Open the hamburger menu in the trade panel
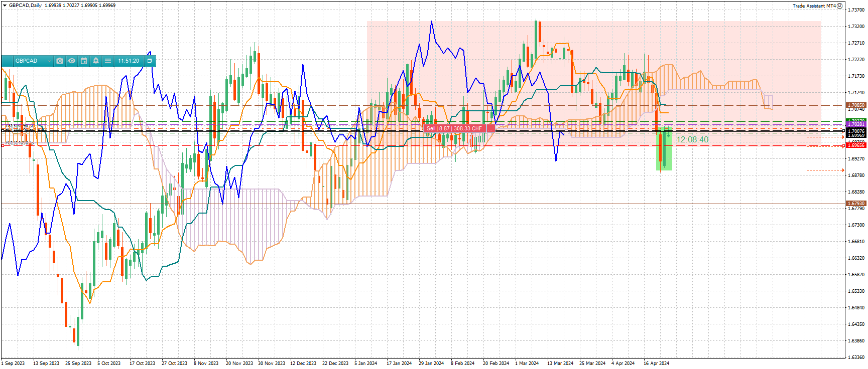Image resolution: width=868 pixels, height=369 pixels. click(x=108, y=61)
